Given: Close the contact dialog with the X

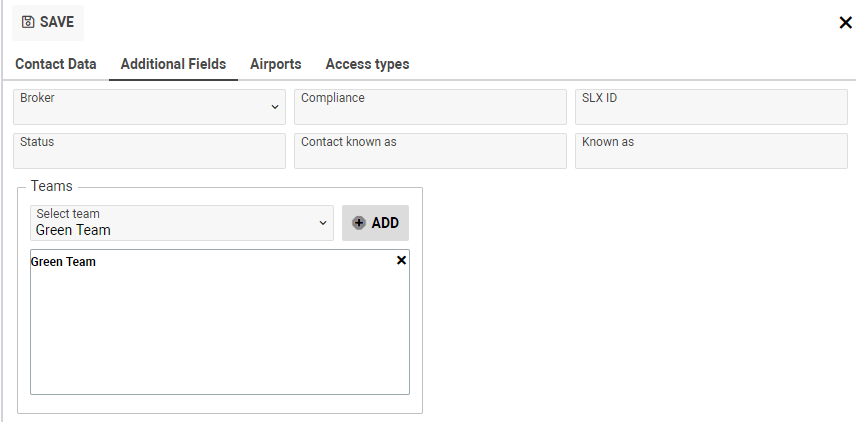Looking at the screenshot, I should (x=845, y=23).
